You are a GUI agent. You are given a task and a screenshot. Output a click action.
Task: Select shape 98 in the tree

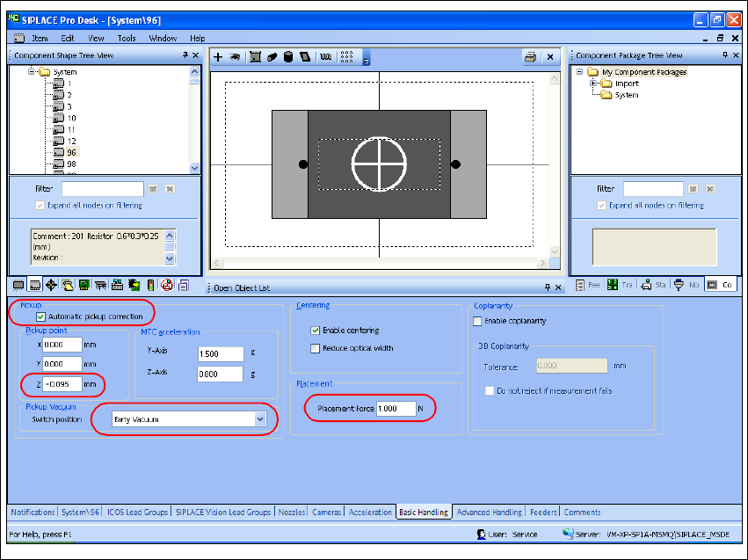pos(71,164)
